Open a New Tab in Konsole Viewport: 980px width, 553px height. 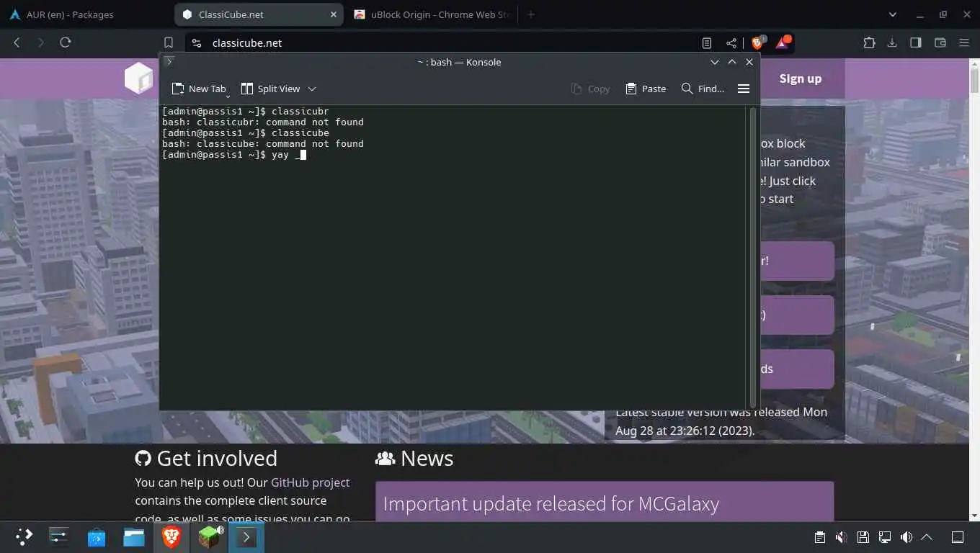tap(198, 89)
